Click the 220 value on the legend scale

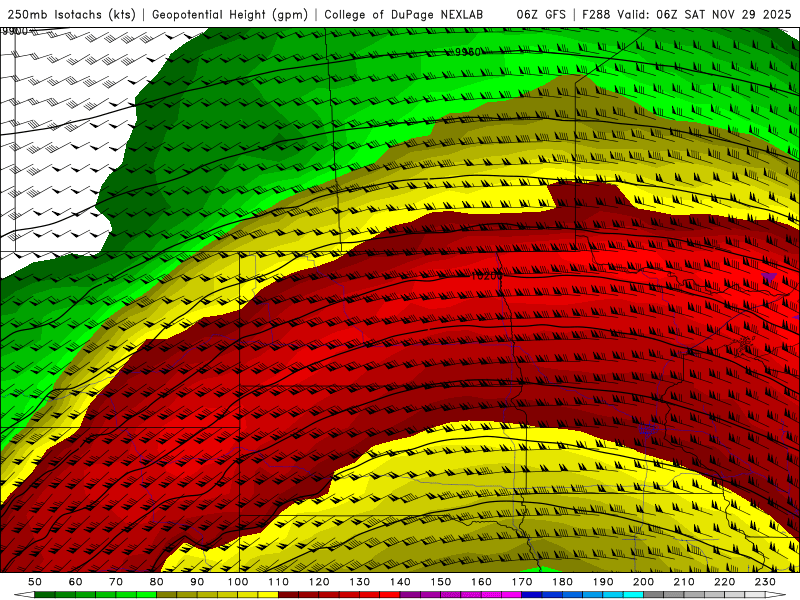[724, 582]
